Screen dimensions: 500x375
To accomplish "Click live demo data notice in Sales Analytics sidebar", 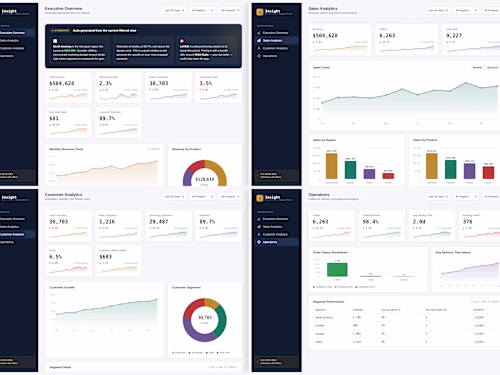I will point(276,175).
